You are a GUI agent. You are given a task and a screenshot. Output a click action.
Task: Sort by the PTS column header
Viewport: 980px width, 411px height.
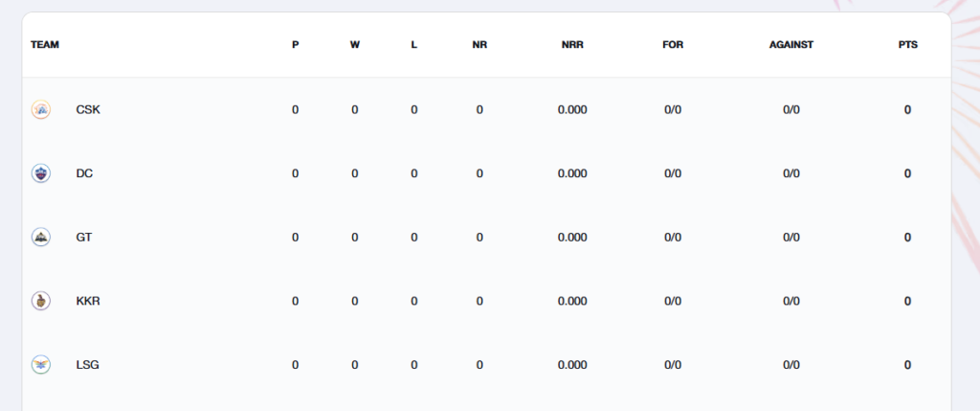coord(907,45)
